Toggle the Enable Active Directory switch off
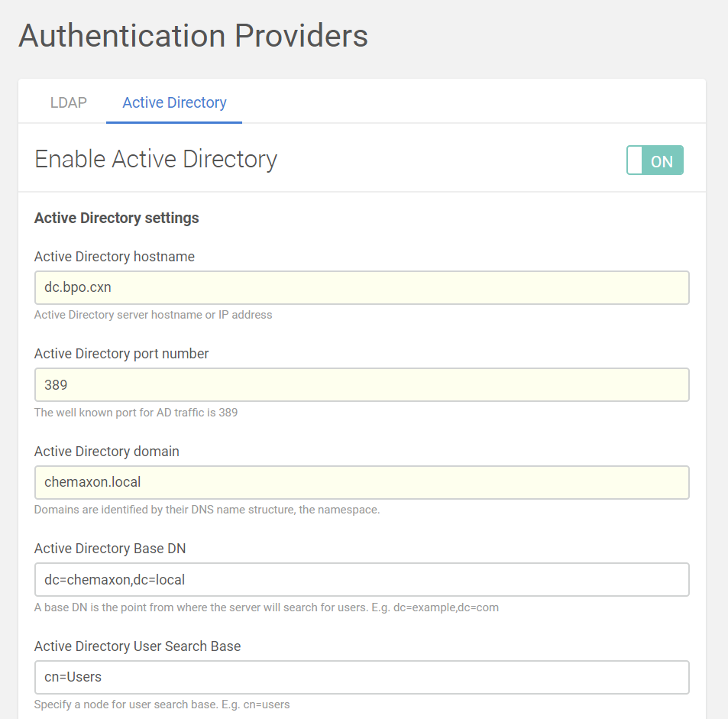The image size is (728, 719). pyautogui.click(x=655, y=160)
